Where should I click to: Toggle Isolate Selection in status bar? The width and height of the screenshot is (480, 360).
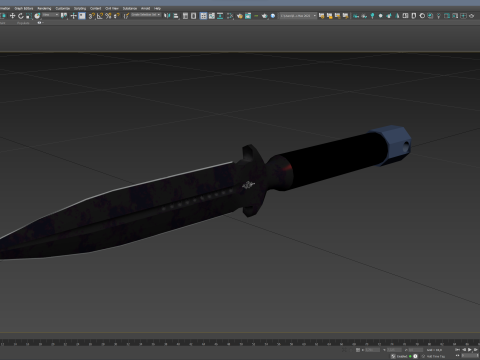[x=344, y=350]
